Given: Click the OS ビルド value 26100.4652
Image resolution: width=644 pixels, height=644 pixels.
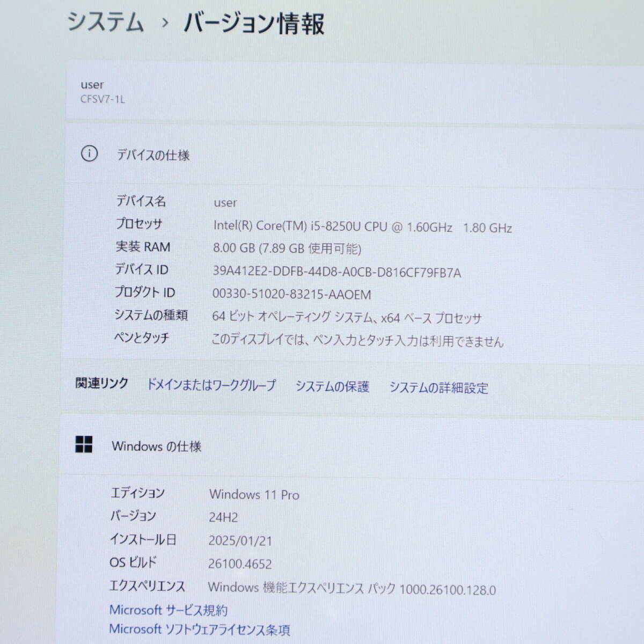Looking at the screenshot, I should tap(240, 563).
